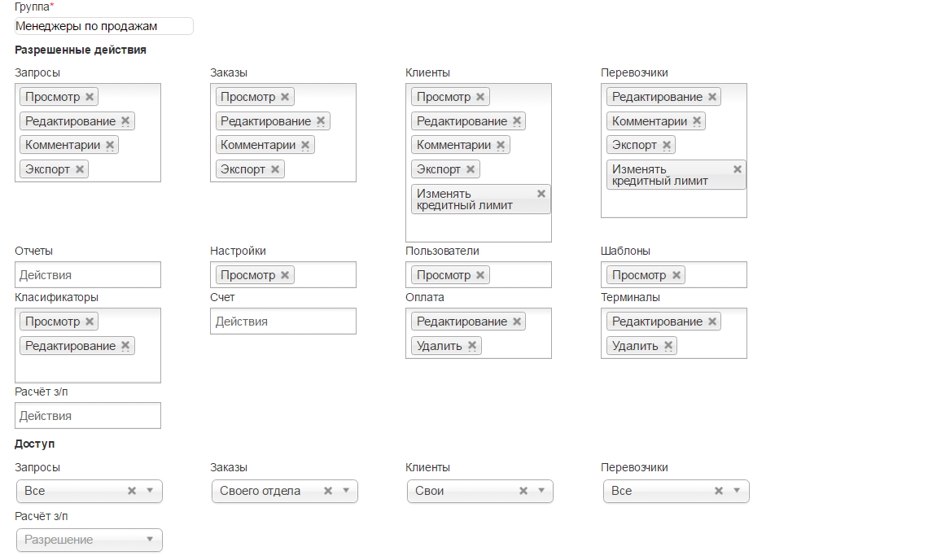Remove Комментарии tag in Перевозчики actions

(697, 121)
